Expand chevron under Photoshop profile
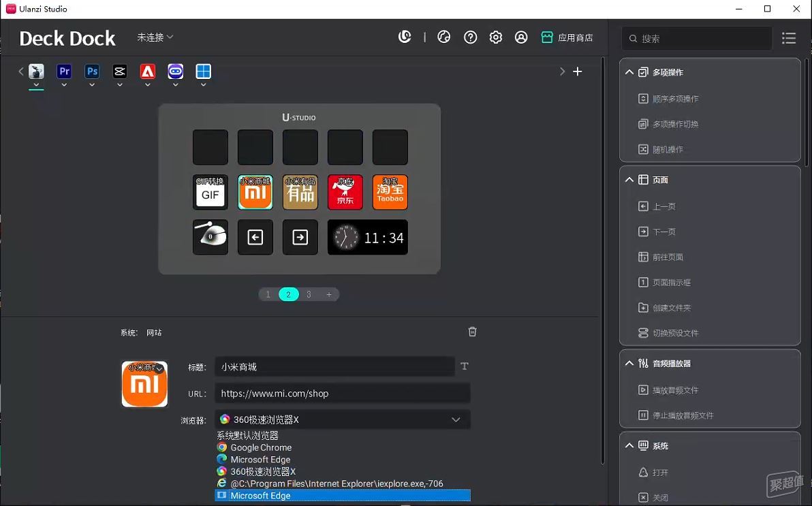The width and height of the screenshot is (812, 506). coord(92,85)
